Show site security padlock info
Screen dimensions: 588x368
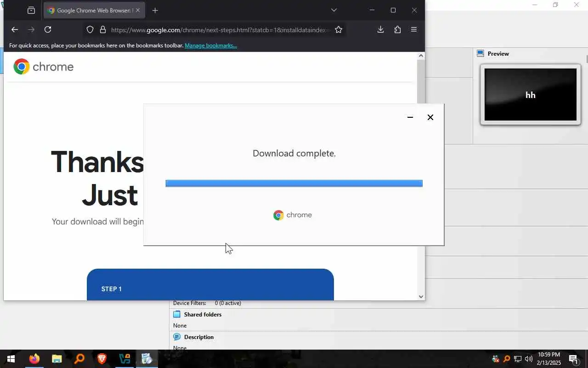click(x=103, y=29)
